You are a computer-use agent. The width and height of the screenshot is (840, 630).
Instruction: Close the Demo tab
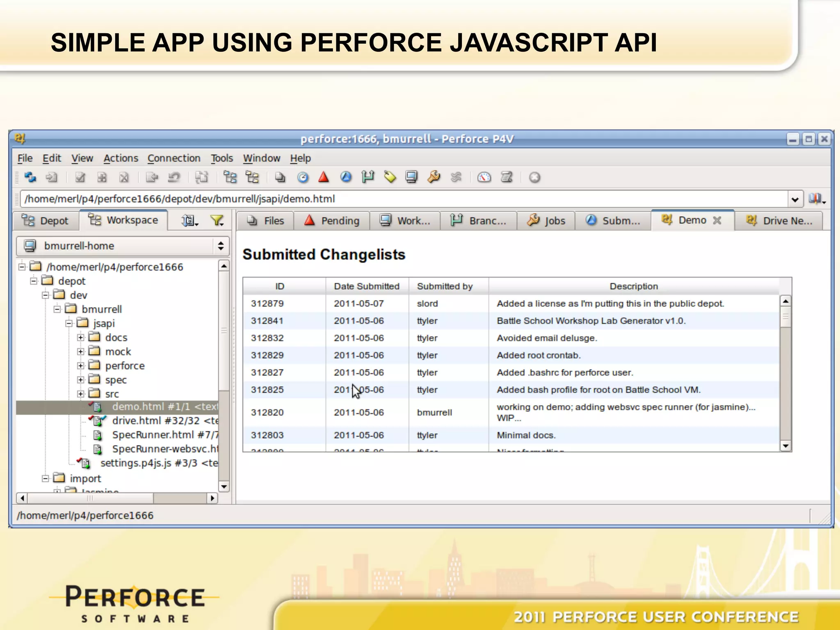pyautogui.click(x=717, y=220)
